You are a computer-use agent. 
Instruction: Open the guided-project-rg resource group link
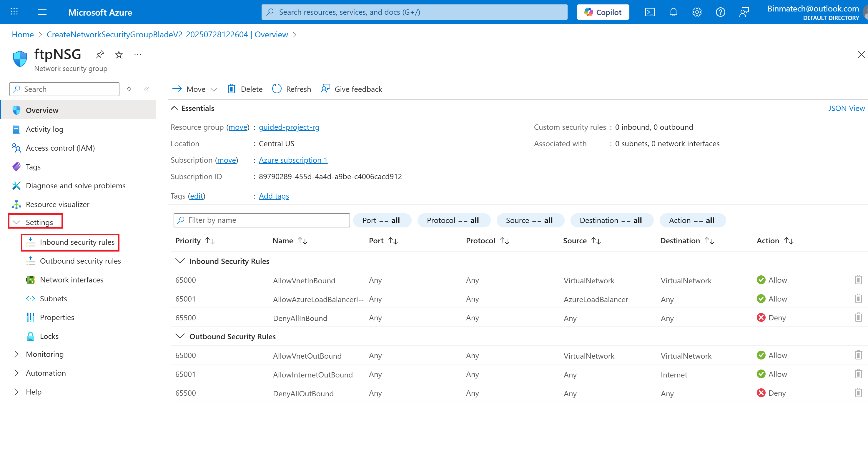coord(289,127)
